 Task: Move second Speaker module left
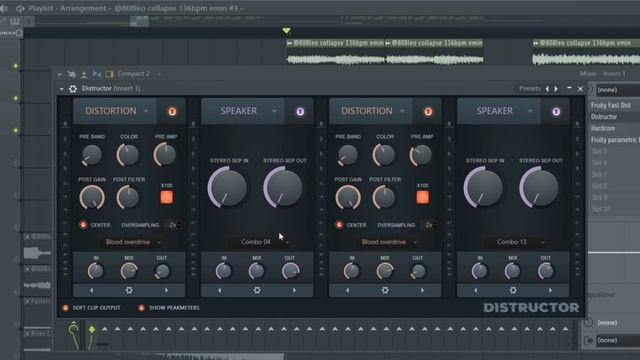(x=476, y=290)
